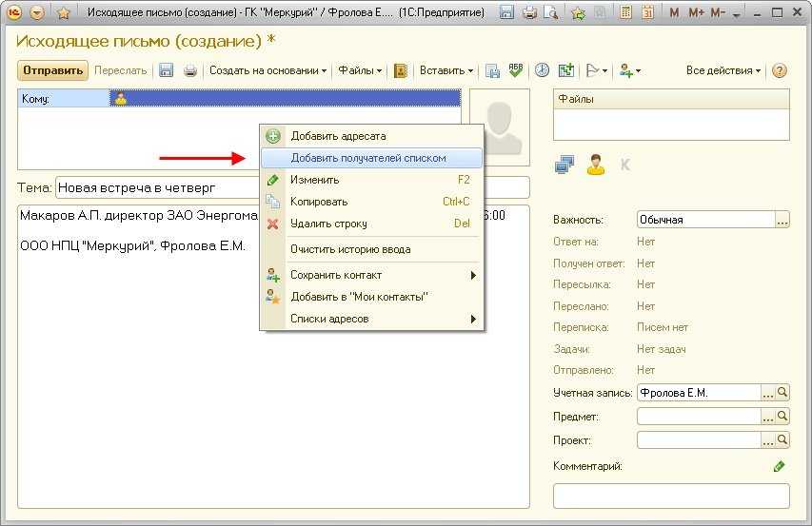This screenshot has width=812, height=526.
Task: Click the floppy disk save icon in letter toolbar
Action: click(167, 70)
